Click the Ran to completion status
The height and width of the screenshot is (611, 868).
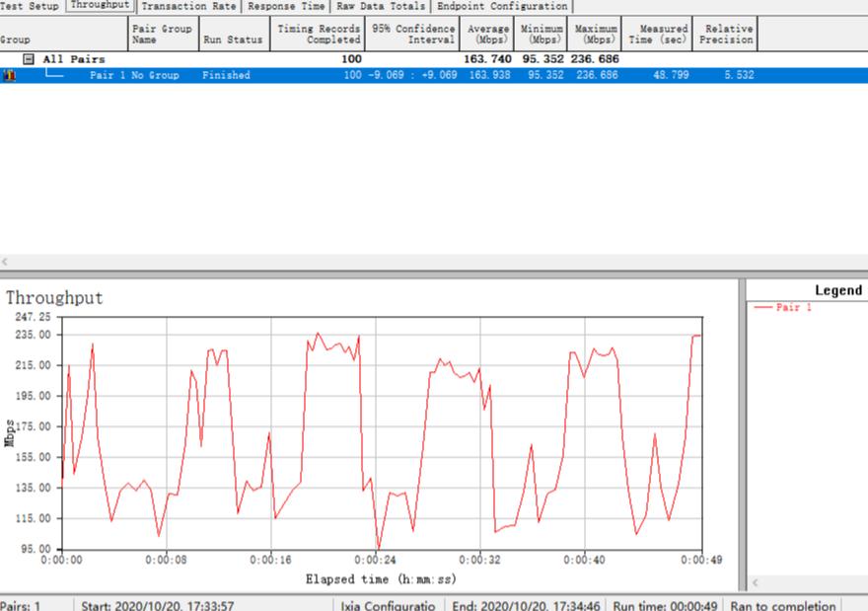(x=783, y=605)
